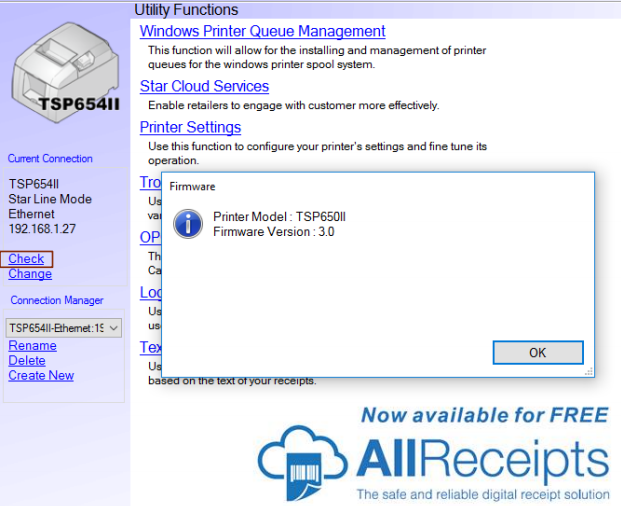
Task: Click the Firmware dialog resize grip
Action: 589,371
